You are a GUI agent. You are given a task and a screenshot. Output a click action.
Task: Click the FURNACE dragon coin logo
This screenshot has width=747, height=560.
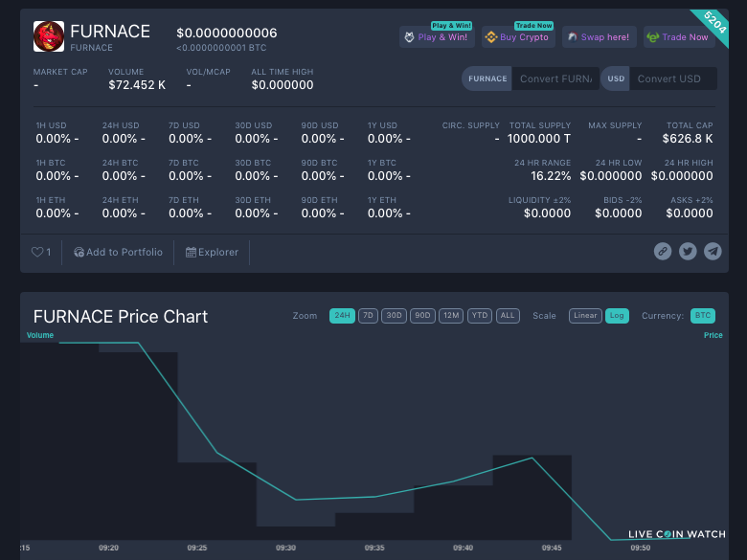point(49,36)
